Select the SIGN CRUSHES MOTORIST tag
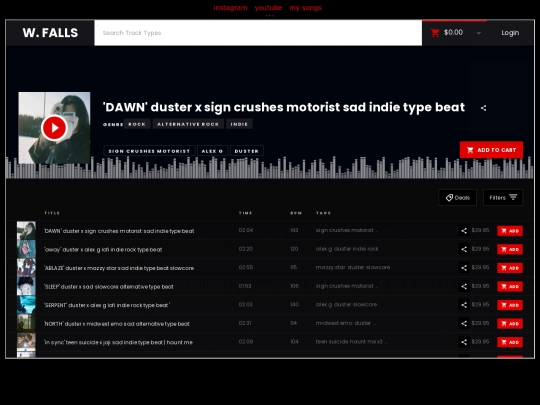540x405 pixels. coord(149,151)
